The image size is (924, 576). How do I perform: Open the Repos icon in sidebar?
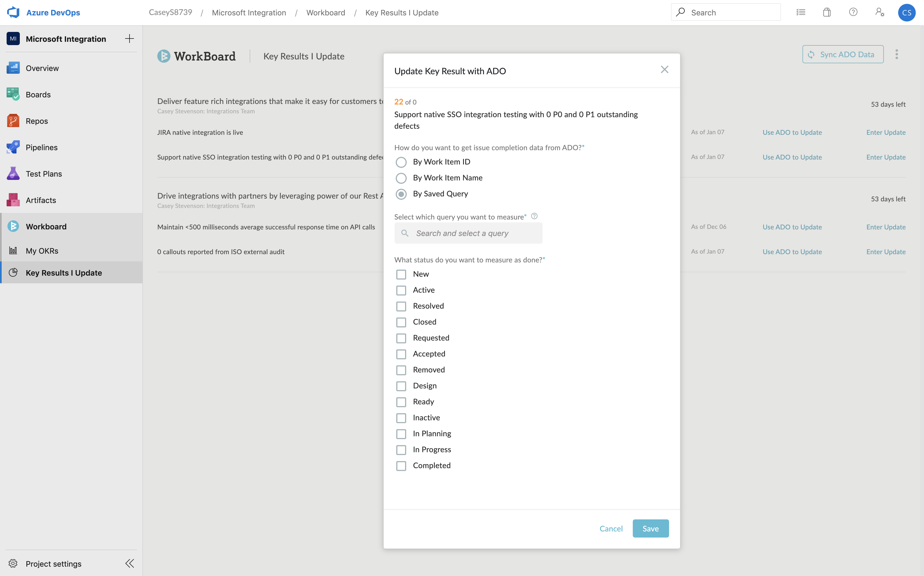coord(13,121)
